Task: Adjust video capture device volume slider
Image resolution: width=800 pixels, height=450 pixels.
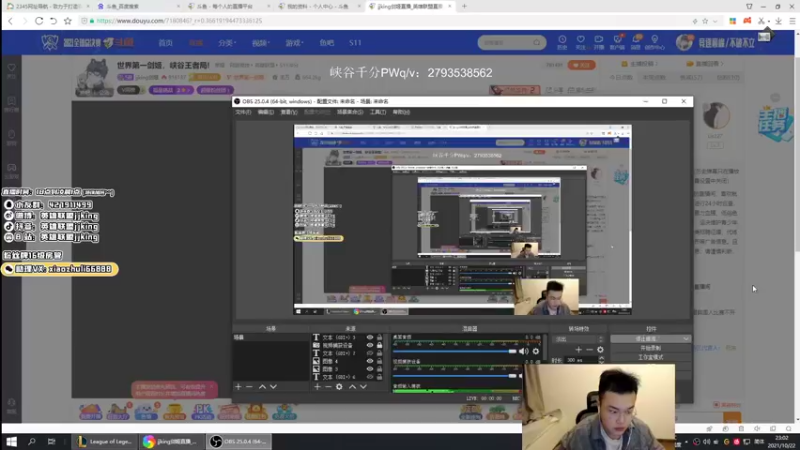Action: coord(455,376)
